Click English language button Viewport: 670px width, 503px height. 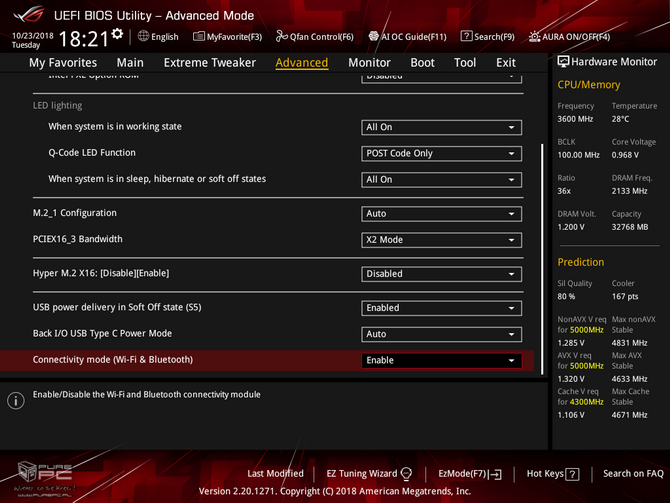click(x=165, y=37)
